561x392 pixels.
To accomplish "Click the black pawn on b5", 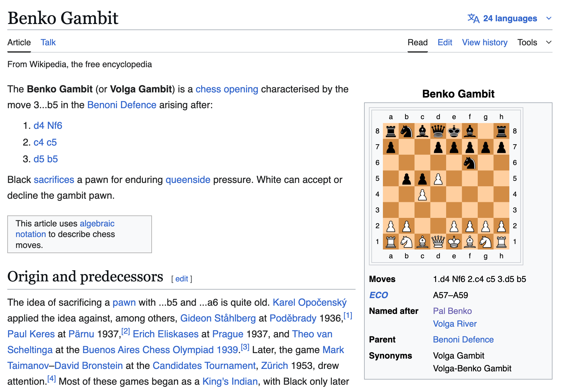I will click(x=406, y=179).
